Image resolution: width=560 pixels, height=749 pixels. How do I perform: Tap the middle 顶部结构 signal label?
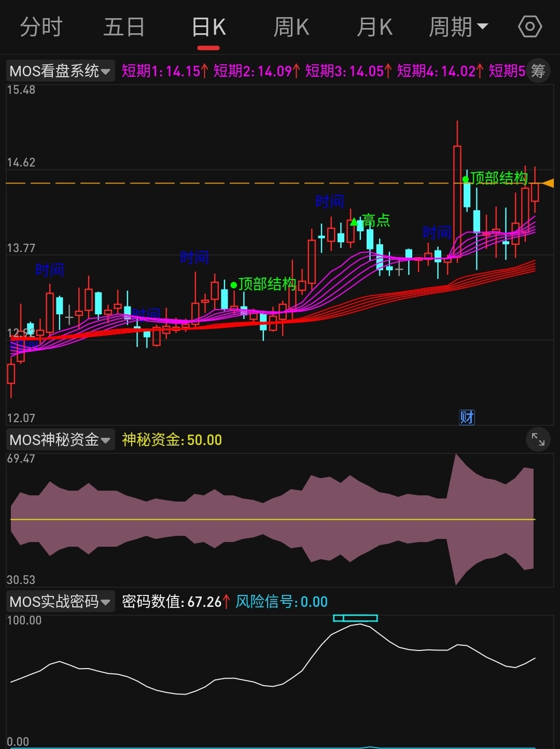(267, 284)
